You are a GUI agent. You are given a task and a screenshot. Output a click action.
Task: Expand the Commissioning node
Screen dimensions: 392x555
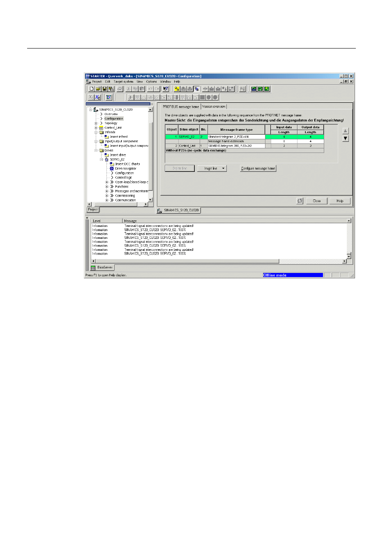[106, 196]
